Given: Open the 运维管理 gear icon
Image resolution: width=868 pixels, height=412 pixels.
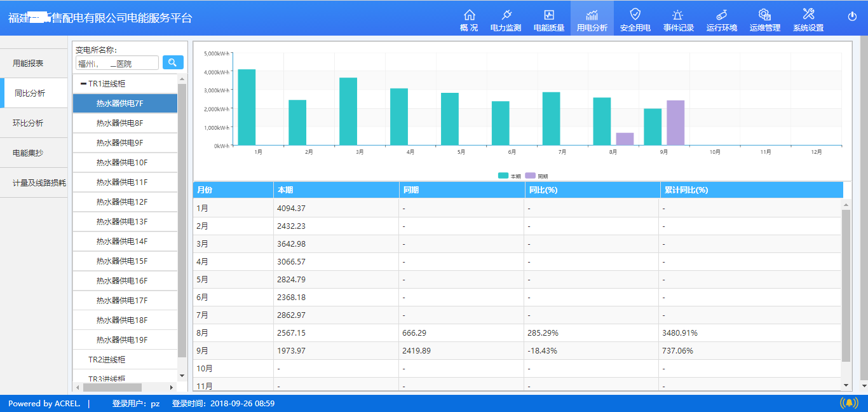Looking at the screenshot, I should [764, 15].
